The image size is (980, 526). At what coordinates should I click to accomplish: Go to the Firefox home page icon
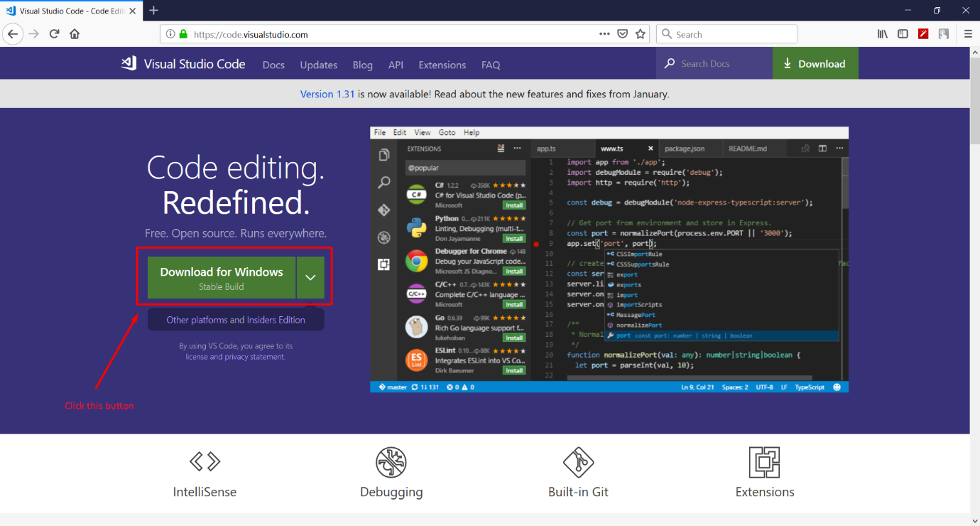click(75, 34)
